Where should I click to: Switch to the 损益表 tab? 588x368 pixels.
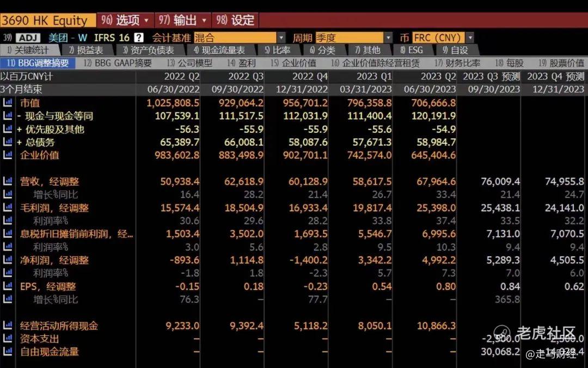point(86,50)
